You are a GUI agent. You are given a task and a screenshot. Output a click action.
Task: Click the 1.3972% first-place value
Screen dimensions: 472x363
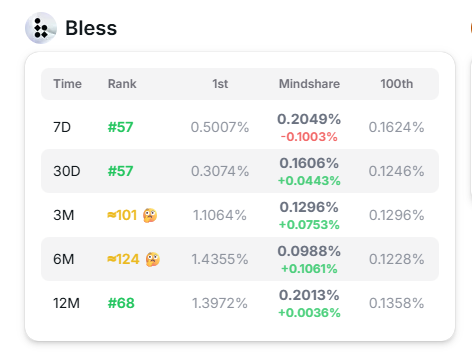(x=220, y=303)
